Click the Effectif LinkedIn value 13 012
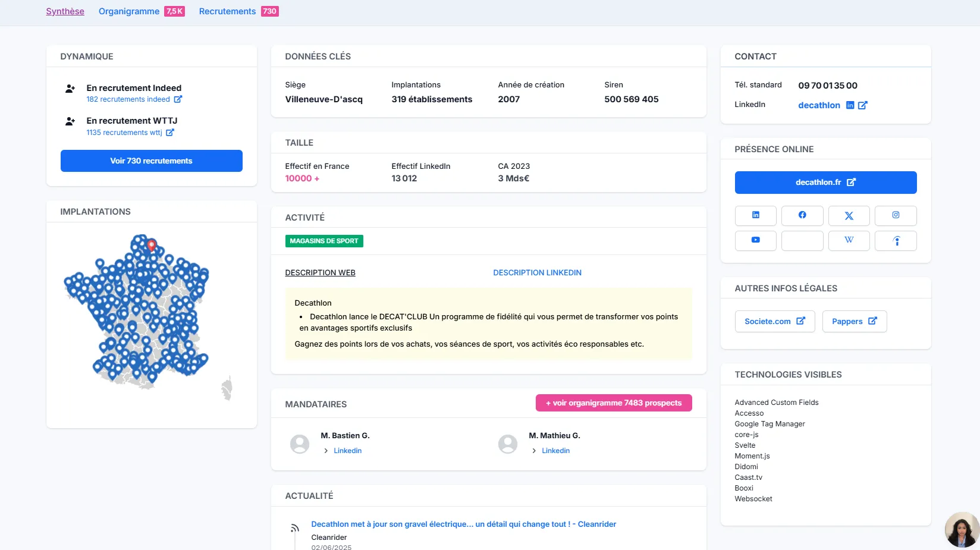The width and height of the screenshot is (980, 550). pos(404,178)
